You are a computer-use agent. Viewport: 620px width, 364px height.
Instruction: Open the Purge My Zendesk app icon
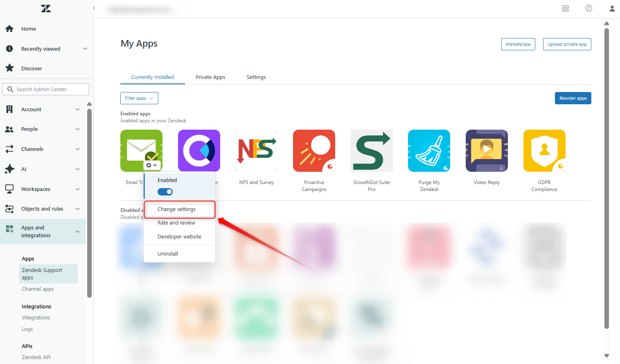[429, 151]
